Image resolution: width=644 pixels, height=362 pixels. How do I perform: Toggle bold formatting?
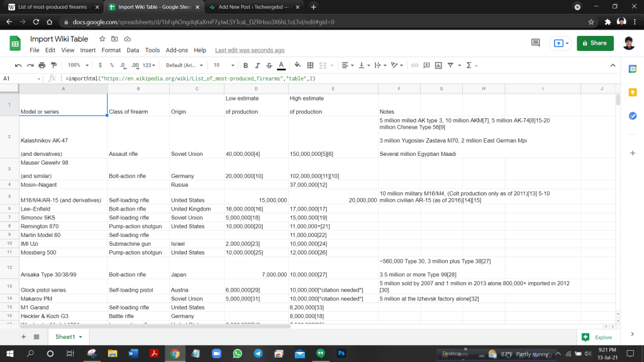point(245,65)
